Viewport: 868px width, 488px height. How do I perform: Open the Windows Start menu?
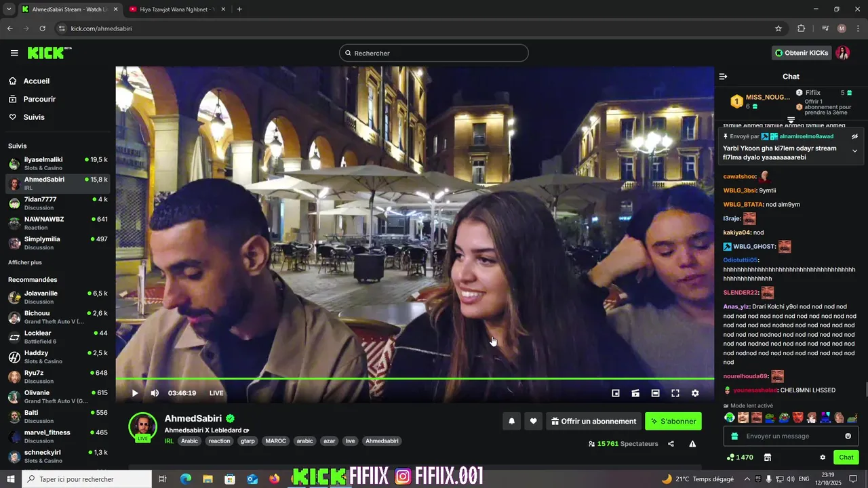11,479
